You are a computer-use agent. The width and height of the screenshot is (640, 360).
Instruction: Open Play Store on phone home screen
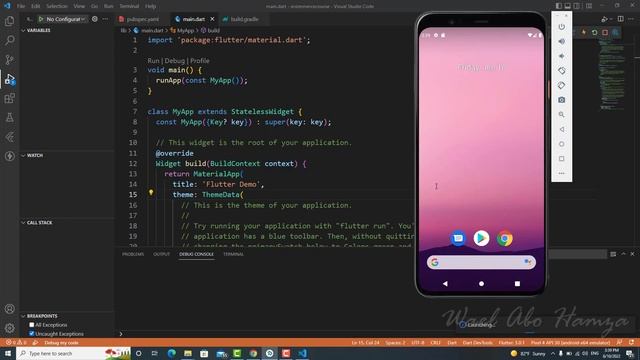tap(481, 238)
